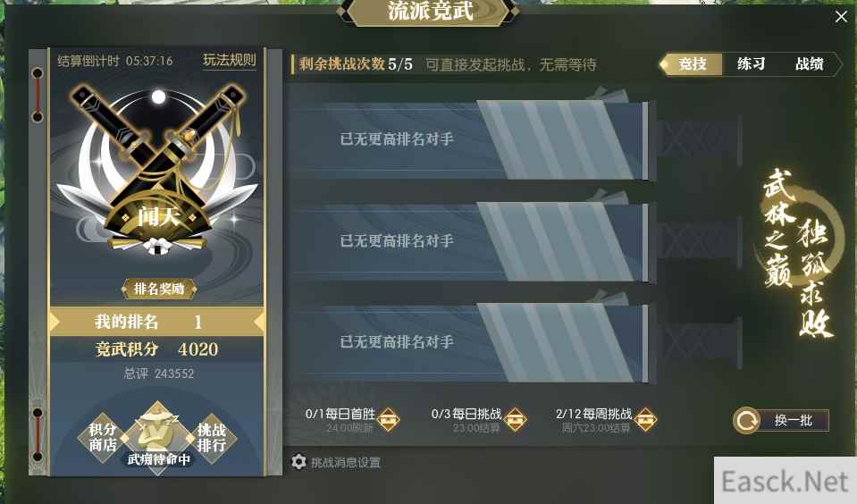This screenshot has width=857, height=504.
Task: Open the 玩法规则 rules link
Action: tap(229, 60)
